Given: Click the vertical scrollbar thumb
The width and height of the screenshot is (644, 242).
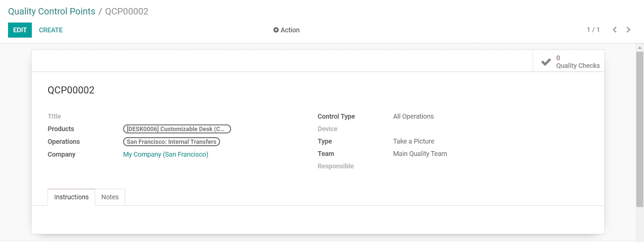Looking at the screenshot, I should click(x=640, y=129).
